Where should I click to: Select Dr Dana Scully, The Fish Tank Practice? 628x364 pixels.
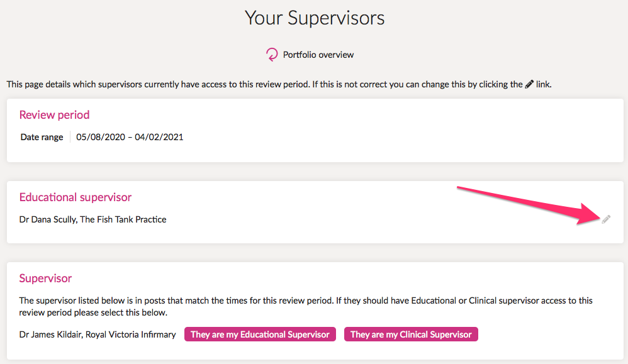point(93,219)
